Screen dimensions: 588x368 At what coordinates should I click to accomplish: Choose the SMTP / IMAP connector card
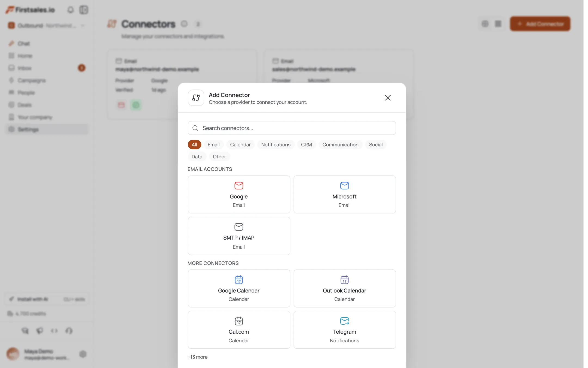coord(239,236)
